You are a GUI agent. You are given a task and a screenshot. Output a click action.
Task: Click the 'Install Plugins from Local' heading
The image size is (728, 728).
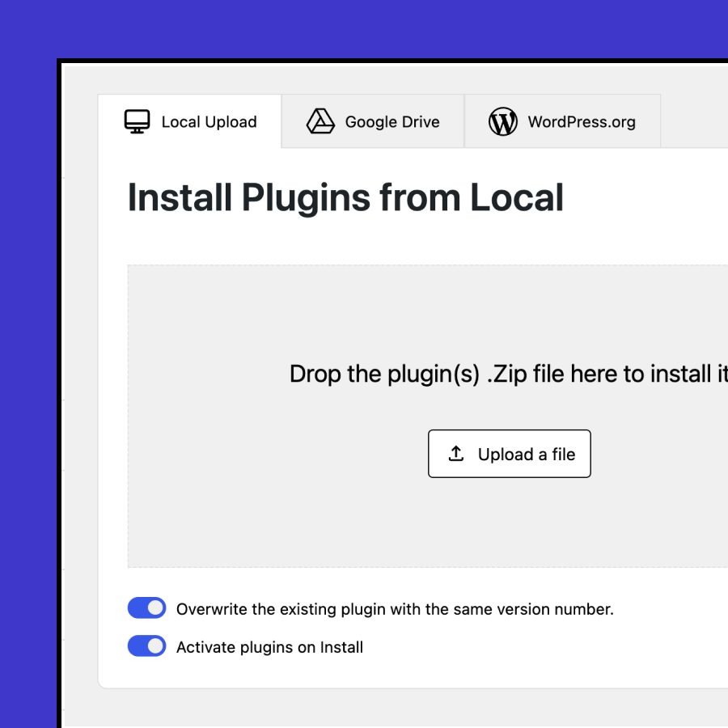(345, 198)
